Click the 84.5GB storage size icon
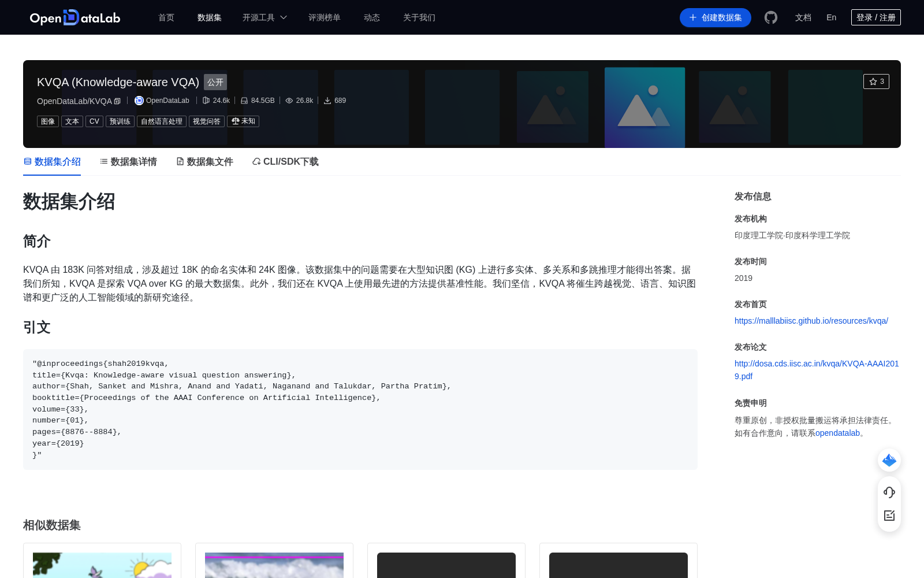 tap(244, 101)
